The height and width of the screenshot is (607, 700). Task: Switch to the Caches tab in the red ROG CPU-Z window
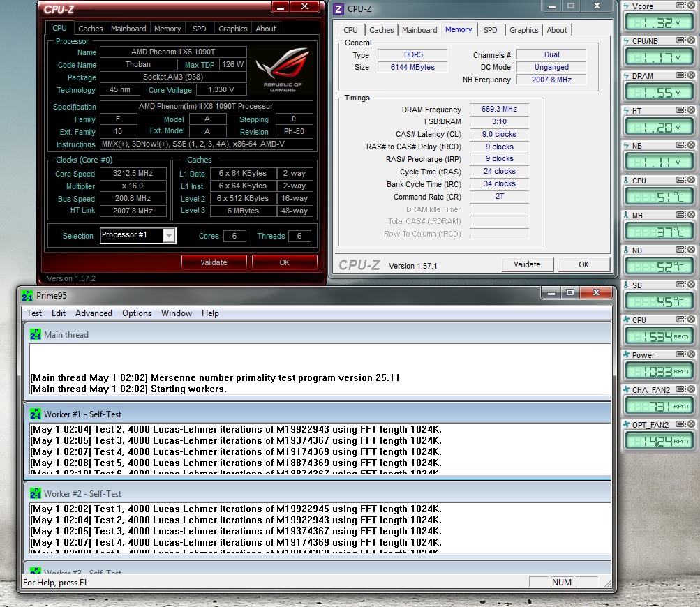(91, 29)
